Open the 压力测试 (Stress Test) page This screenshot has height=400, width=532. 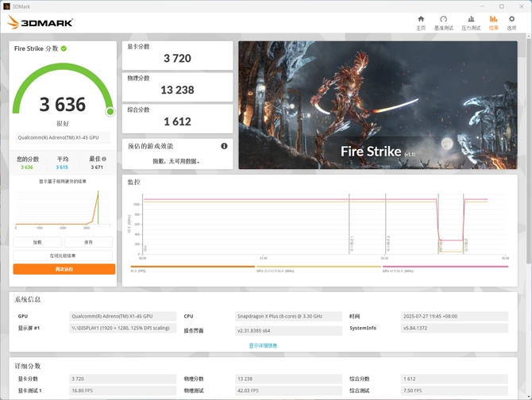point(470,23)
